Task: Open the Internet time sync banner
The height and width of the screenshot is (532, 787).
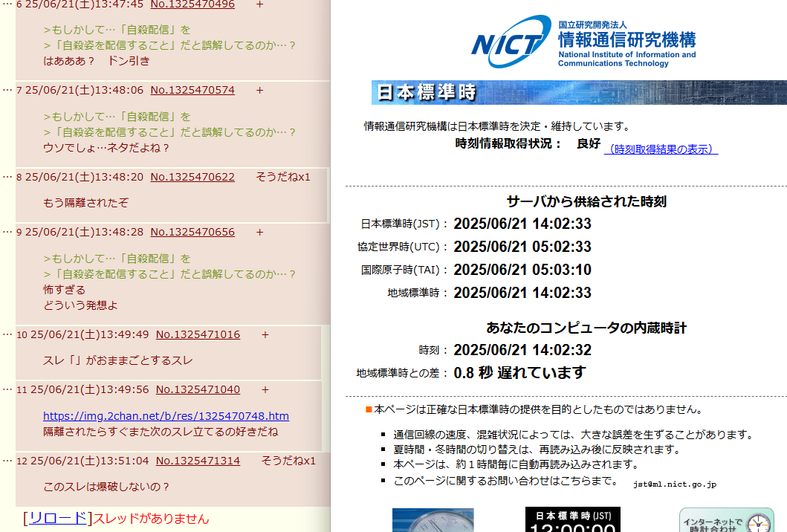Action: [x=726, y=520]
